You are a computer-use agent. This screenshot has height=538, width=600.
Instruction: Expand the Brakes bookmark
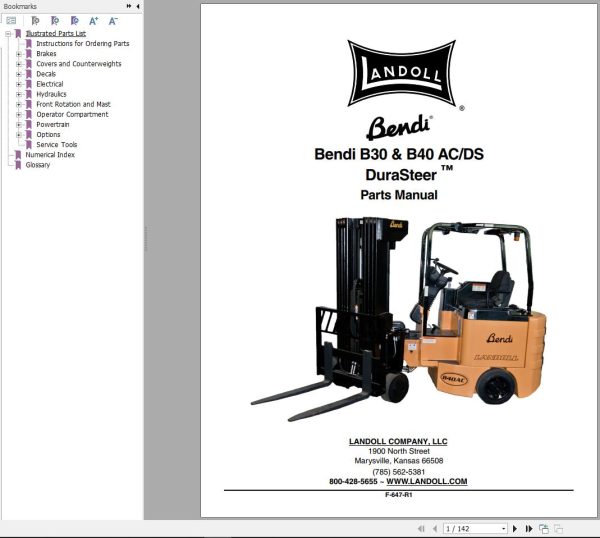point(19,54)
